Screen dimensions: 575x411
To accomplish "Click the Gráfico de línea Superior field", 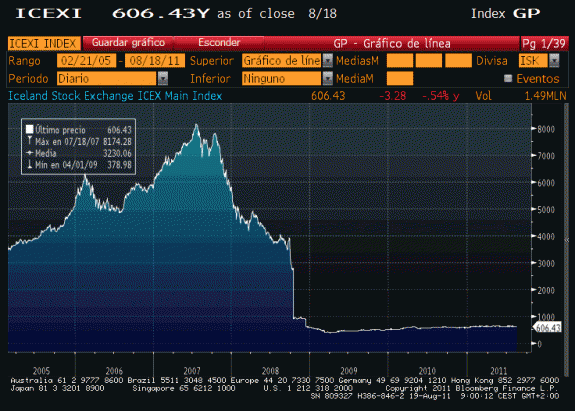I will coord(281,60).
